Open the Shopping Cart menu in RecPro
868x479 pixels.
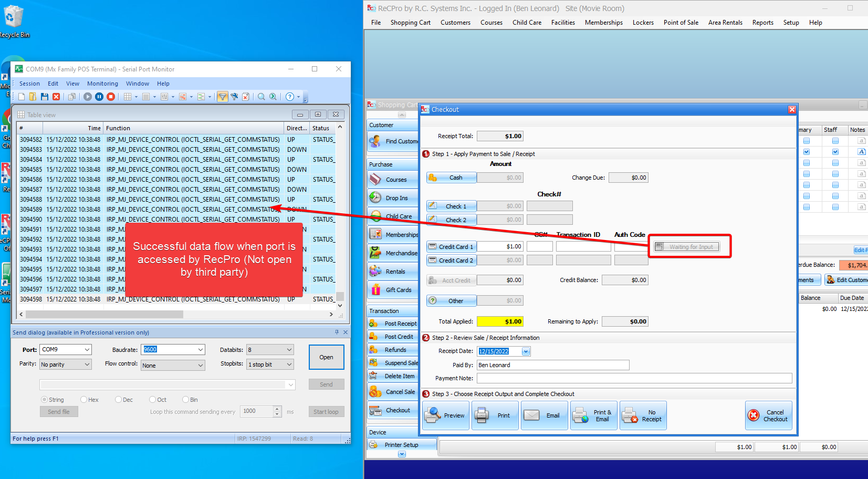(x=410, y=23)
